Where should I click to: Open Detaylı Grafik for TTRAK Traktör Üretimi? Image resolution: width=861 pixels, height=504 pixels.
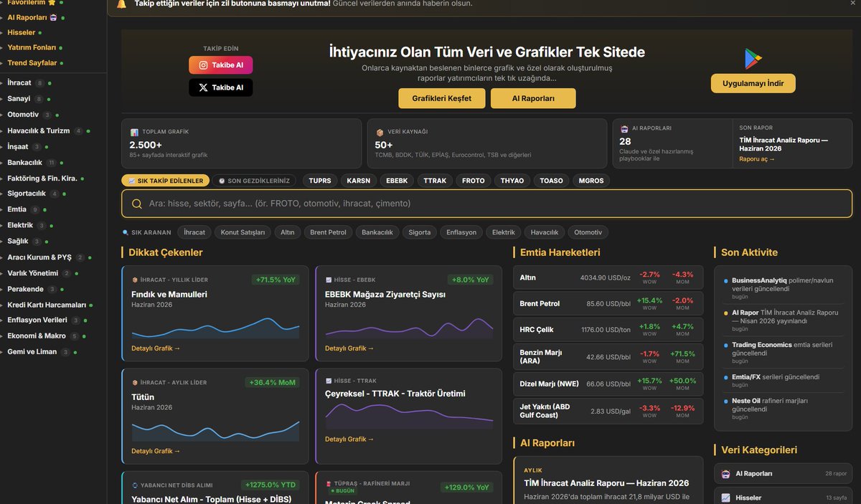point(349,439)
